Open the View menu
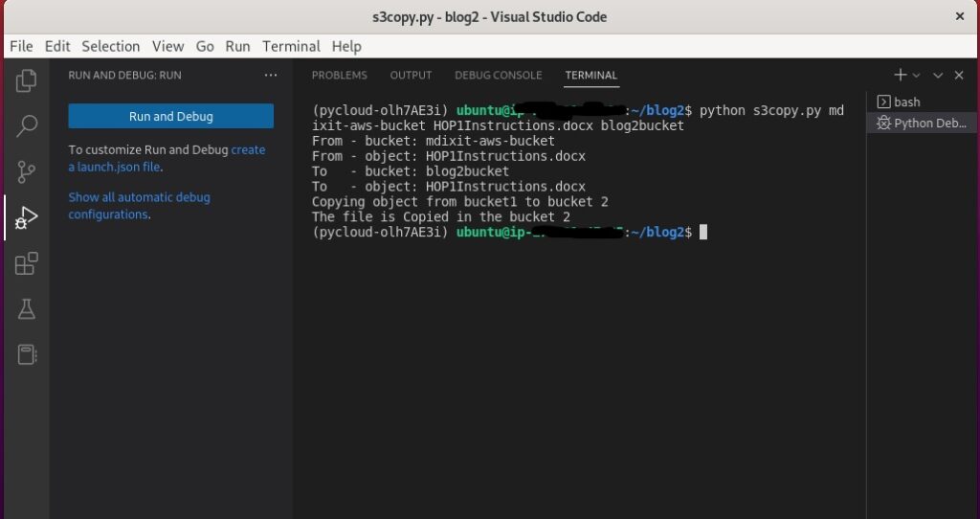The image size is (980, 519). click(x=168, y=46)
